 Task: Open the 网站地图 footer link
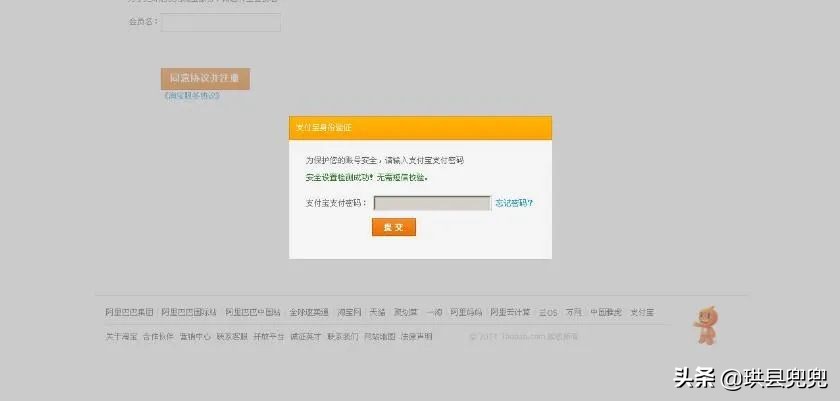pos(380,337)
